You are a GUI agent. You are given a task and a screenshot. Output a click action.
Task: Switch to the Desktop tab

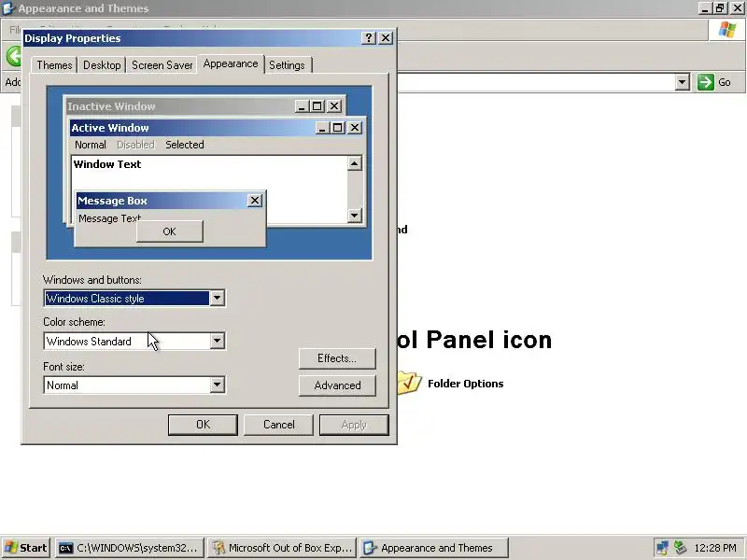pos(102,65)
